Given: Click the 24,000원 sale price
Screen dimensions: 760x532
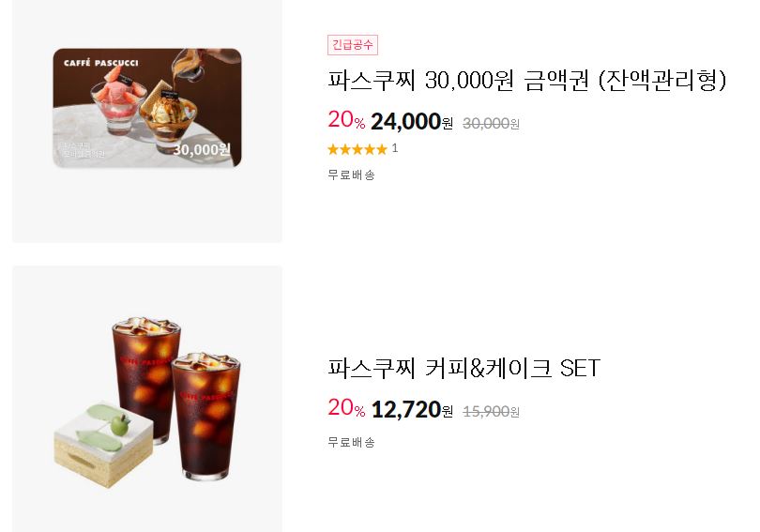Looking at the screenshot, I should click(412, 121).
